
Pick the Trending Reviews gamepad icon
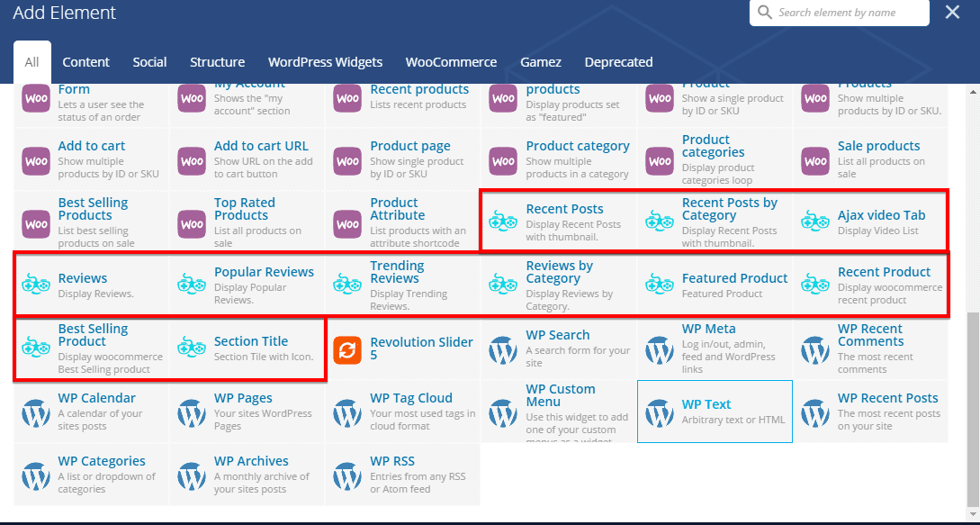347,285
